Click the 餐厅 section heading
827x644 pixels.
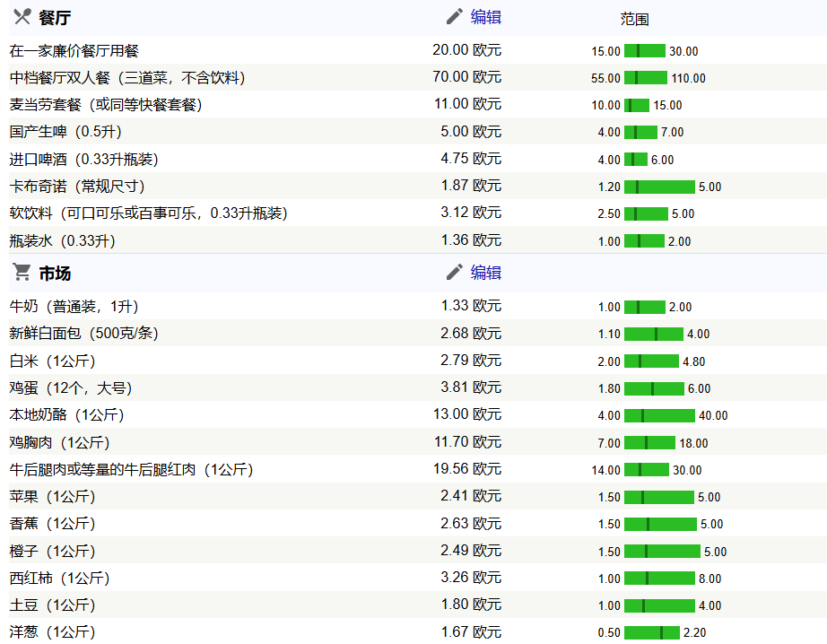pos(56,18)
